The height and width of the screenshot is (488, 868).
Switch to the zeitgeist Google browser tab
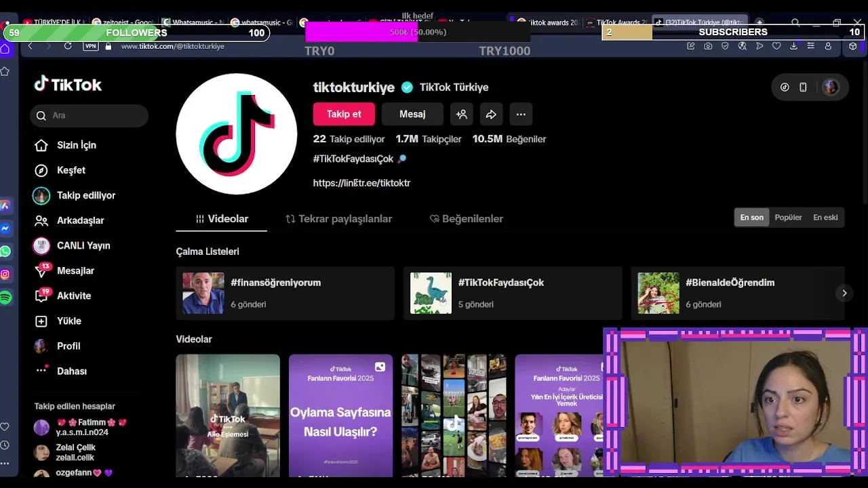tap(123, 22)
